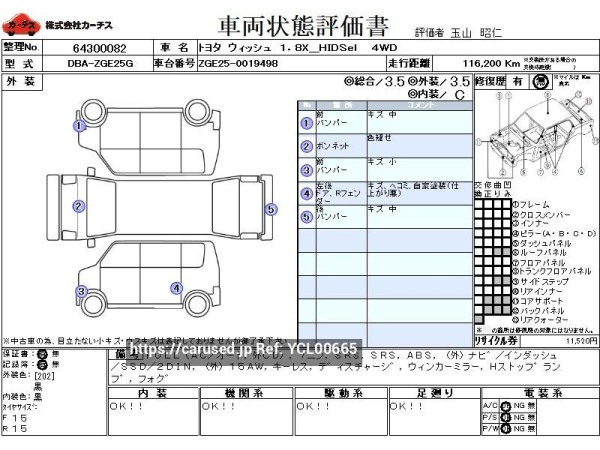The height and width of the screenshot is (450, 600).
Task: Click circled number 1 in comment table
Action: point(306,123)
